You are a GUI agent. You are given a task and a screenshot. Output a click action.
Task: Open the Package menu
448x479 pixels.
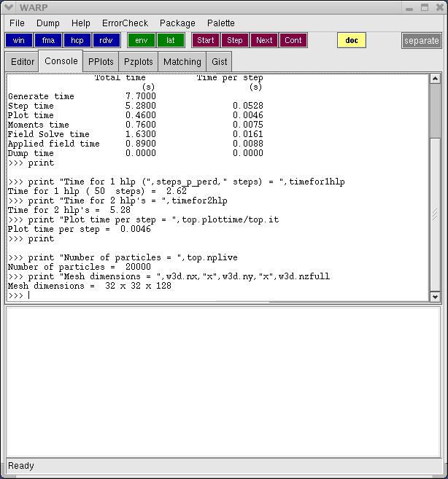tap(177, 23)
